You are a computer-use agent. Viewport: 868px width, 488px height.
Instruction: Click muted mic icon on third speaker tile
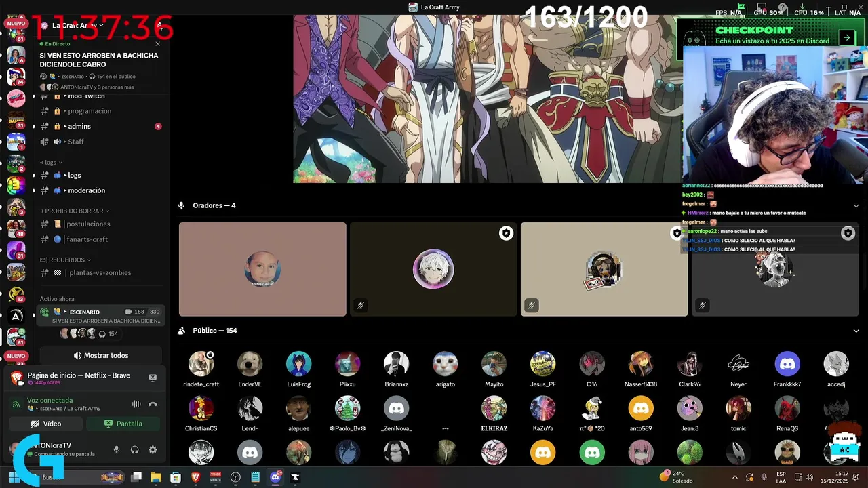[x=531, y=306]
